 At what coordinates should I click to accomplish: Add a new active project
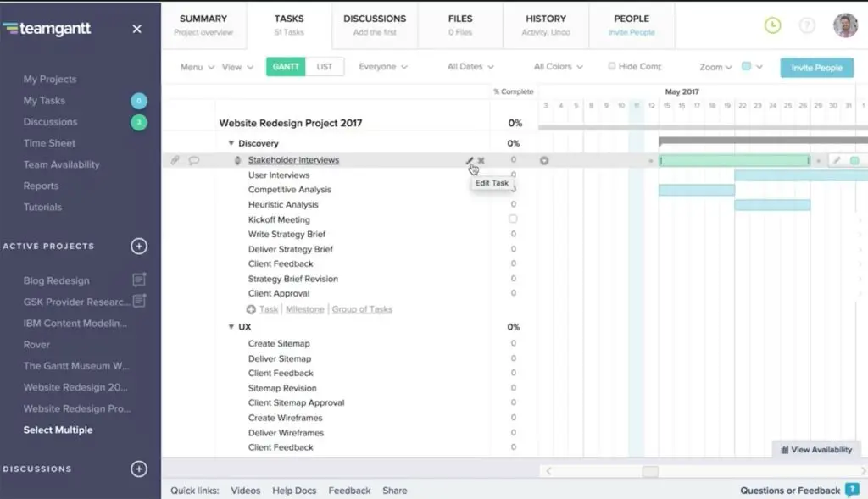[139, 247]
